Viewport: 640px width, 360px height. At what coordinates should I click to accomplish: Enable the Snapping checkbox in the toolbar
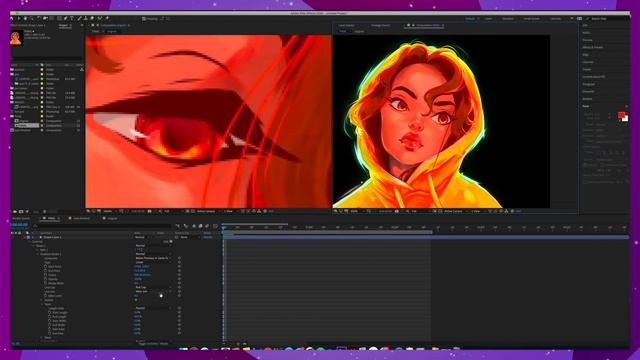point(144,18)
